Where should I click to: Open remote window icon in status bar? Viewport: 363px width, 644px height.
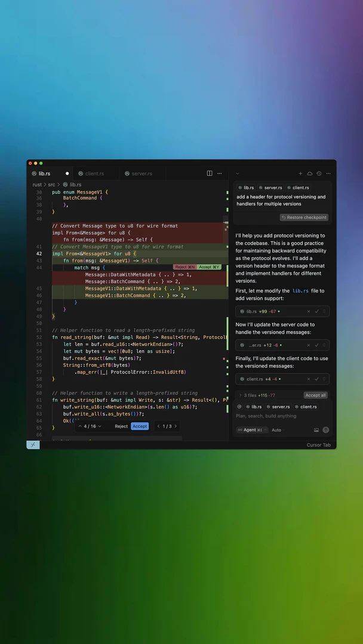pos(33,445)
